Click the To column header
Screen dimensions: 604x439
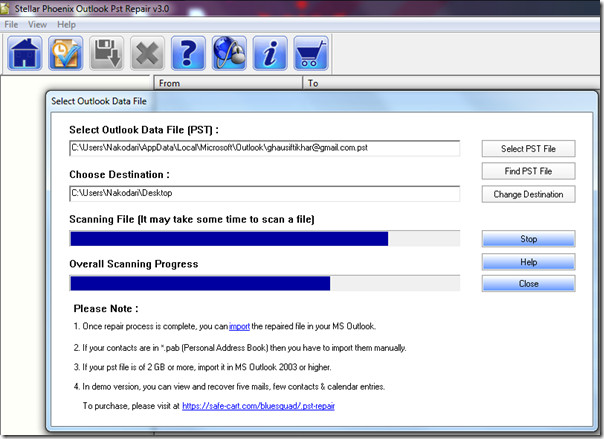pyautogui.click(x=451, y=83)
